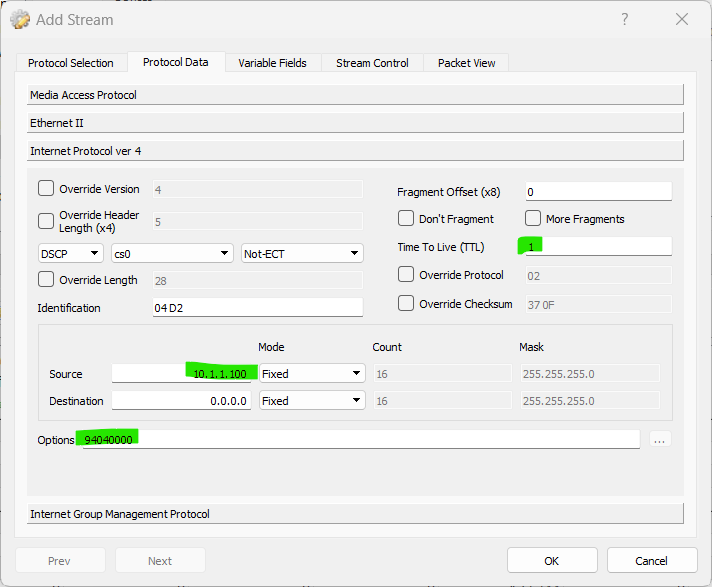Viewport: 712px width, 587px height.
Task: Open the DSCP type dropdown
Action: point(70,253)
